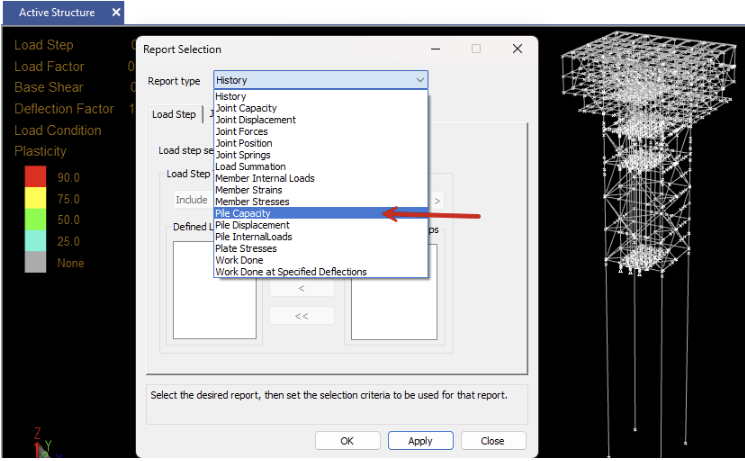Click the Include field in Load Step group

point(193,200)
